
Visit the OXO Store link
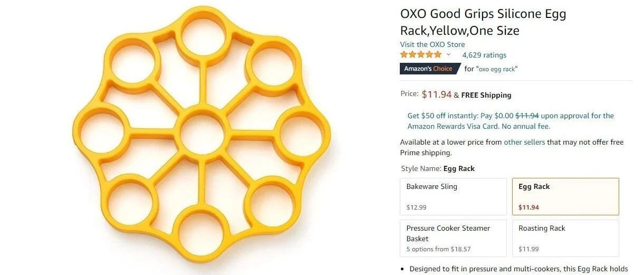(432, 44)
